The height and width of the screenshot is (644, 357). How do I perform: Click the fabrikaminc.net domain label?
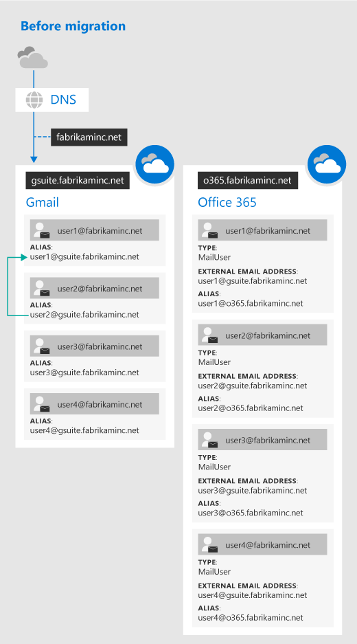point(89,137)
